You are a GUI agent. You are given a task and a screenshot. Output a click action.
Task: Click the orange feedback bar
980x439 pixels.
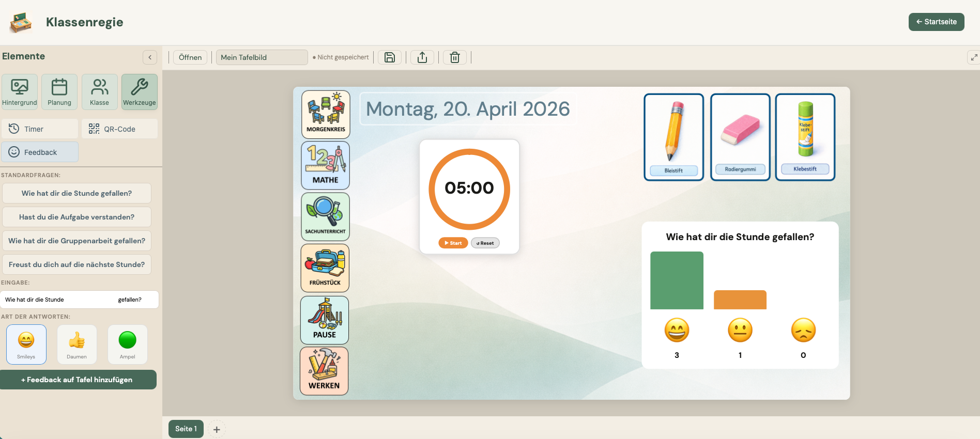click(740, 300)
